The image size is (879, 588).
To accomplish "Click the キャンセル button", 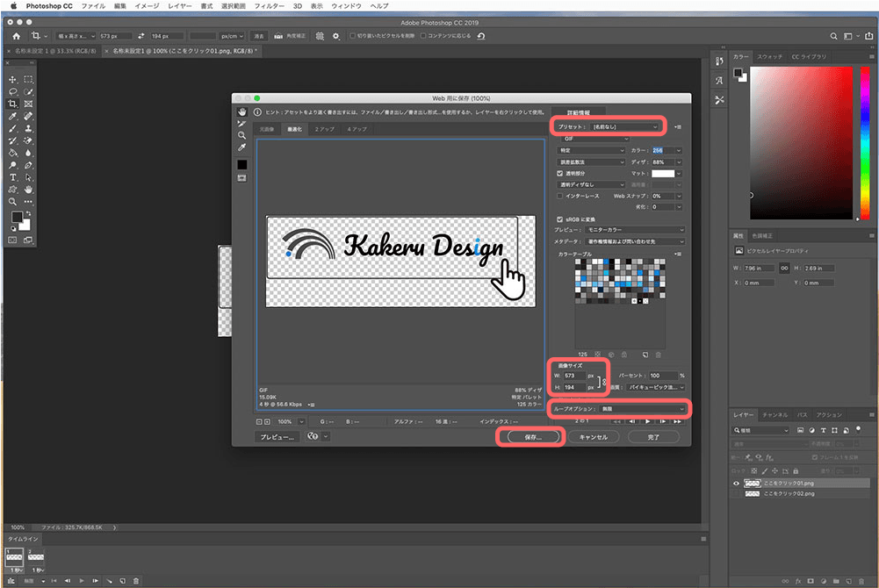I will point(593,437).
